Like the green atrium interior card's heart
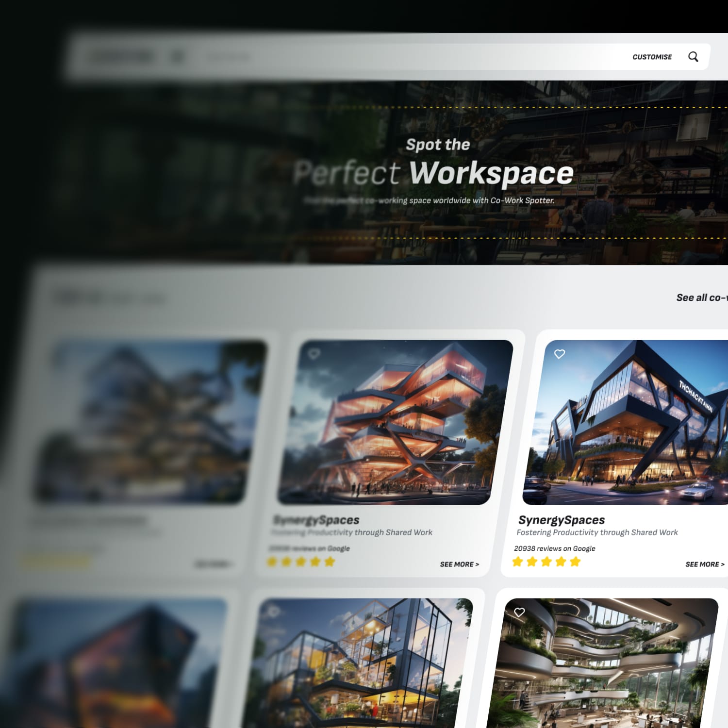 coord(519,612)
